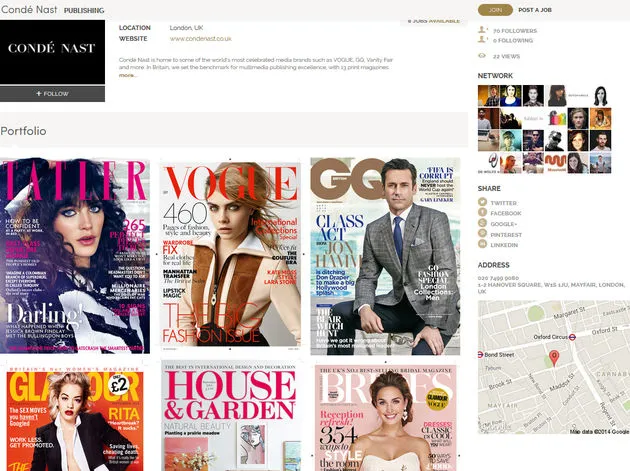The image size is (630, 471).
Task: Open the rainbow-colored logo network member
Action: pyautogui.click(x=556, y=118)
